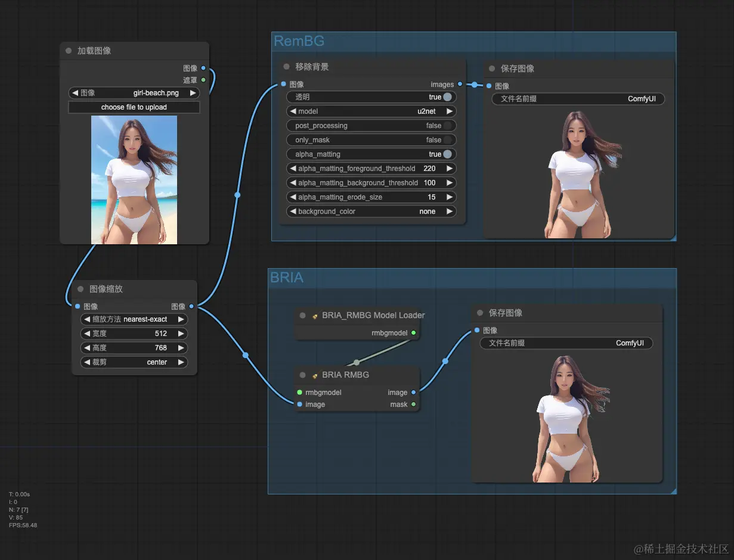The width and height of the screenshot is (734, 560).
Task: Click the images output port of 移除背景 node
Action: [460, 84]
